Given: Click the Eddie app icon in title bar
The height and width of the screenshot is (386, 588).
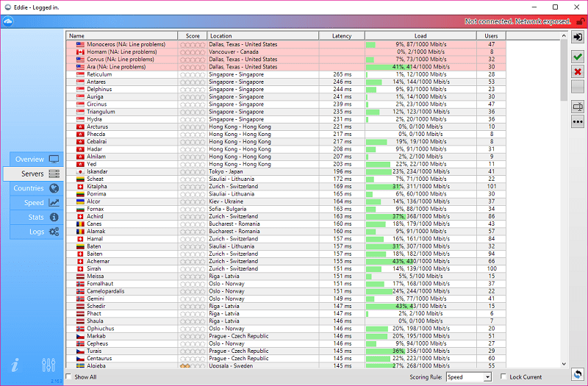Looking at the screenshot, I should (7, 7).
